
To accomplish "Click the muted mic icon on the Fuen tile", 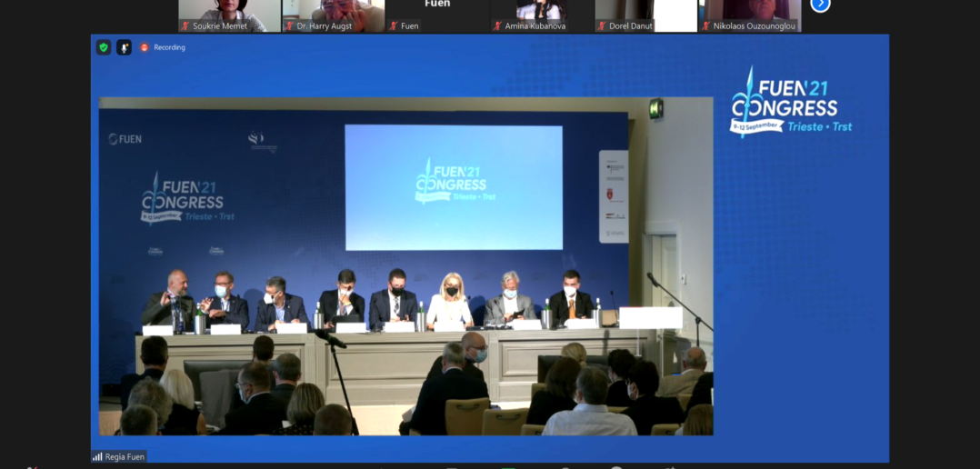I will 393,26.
